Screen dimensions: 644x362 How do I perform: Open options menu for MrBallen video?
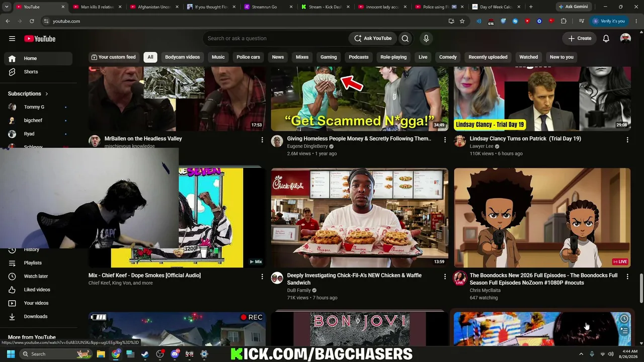(x=262, y=140)
